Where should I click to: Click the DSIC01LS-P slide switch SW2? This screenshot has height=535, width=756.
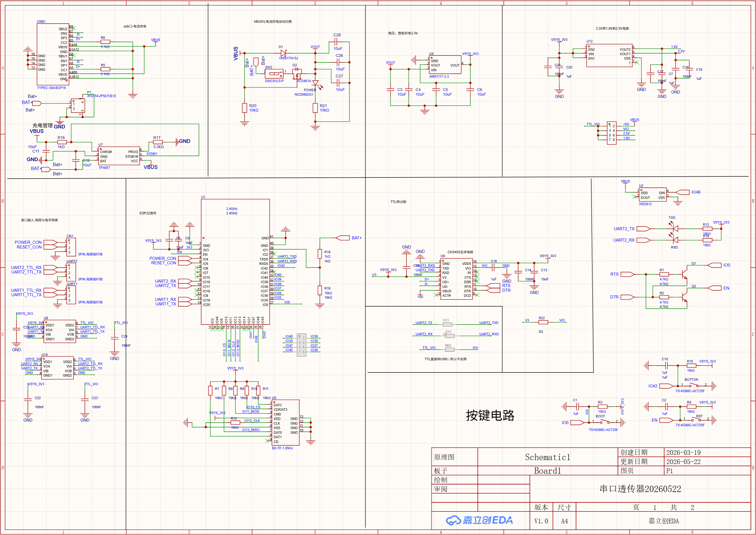[274, 74]
